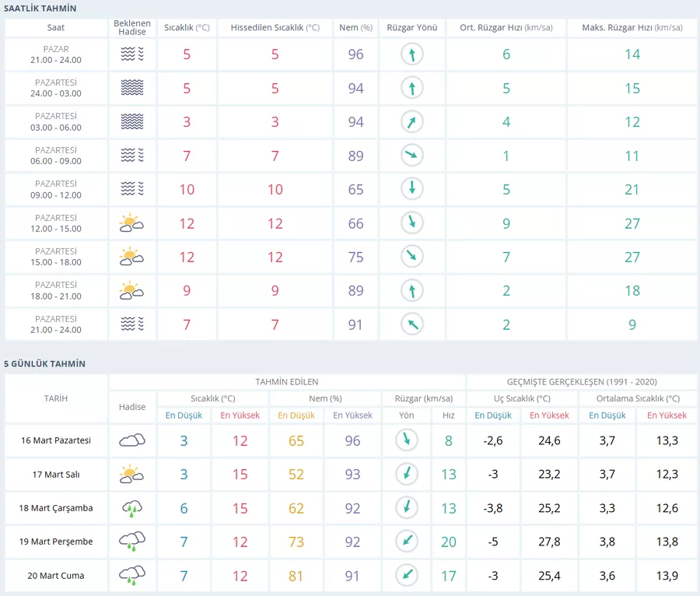The height and width of the screenshot is (596, 700).
Task: Click the Maks. Rüzgar Hızı column header
Action: pos(632,27)
